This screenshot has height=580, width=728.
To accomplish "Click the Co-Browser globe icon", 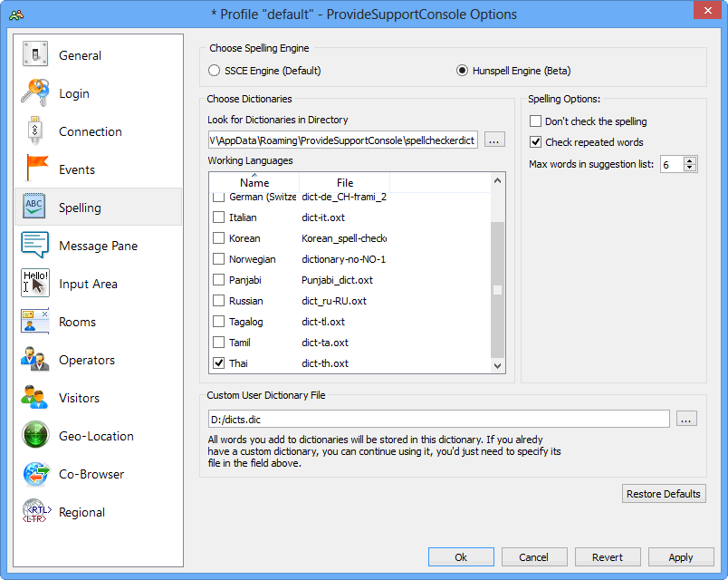I will tap(36, 474).
